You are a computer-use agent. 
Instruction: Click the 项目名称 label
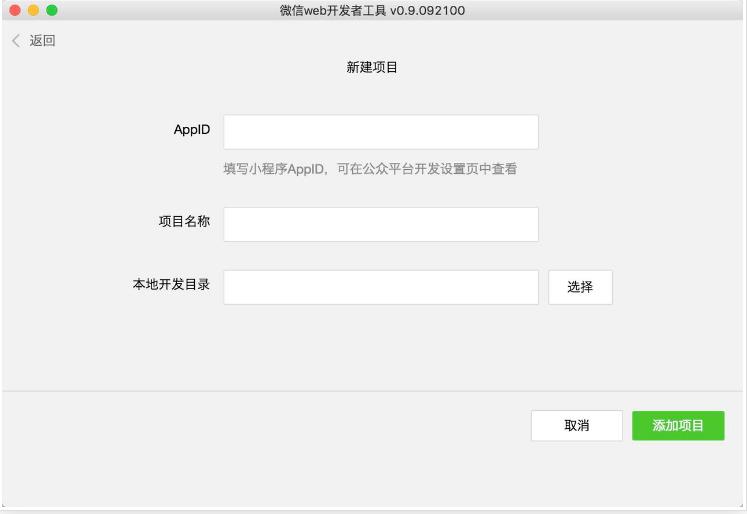(x=184, y=222)
